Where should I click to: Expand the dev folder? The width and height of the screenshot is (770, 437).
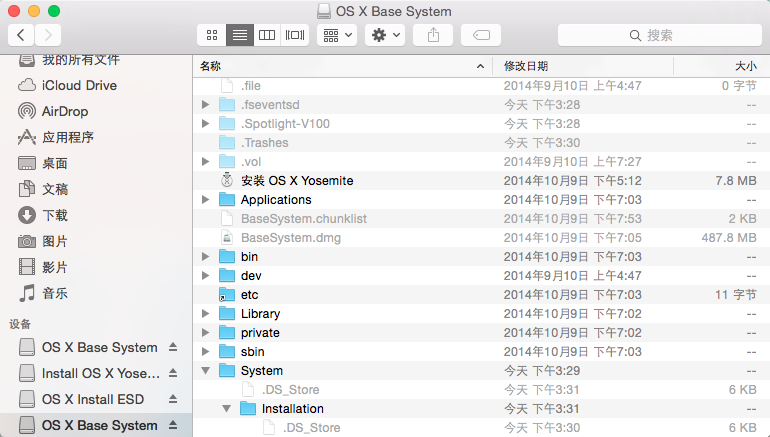point(206,275)
